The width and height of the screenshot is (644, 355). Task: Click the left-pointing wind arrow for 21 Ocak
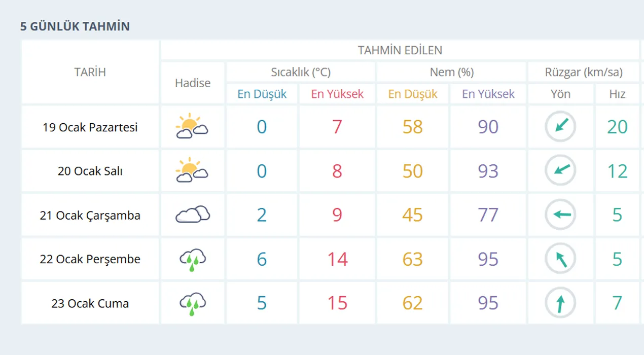(x=560, y=215)
